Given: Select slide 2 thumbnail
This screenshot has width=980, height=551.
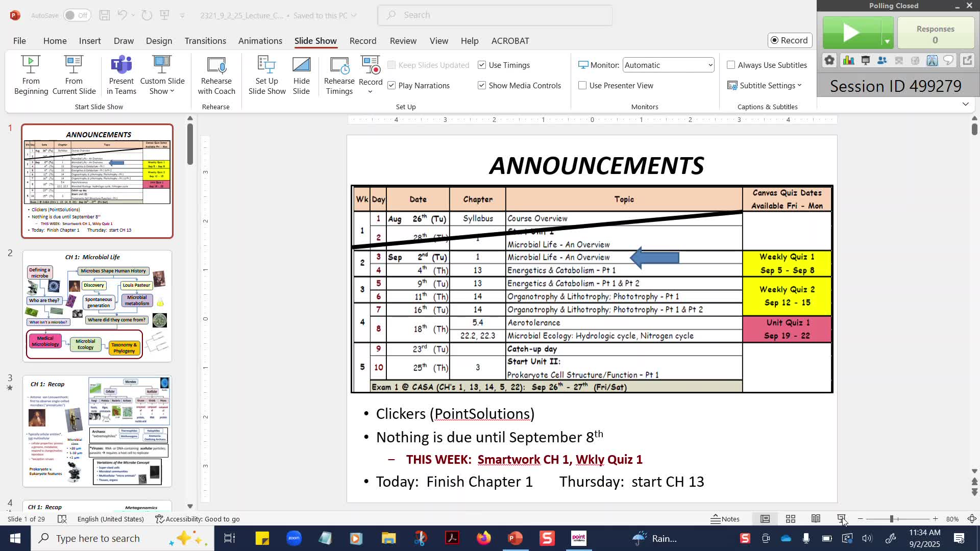Looking at the screenshot, I should [x=97, y=306].
